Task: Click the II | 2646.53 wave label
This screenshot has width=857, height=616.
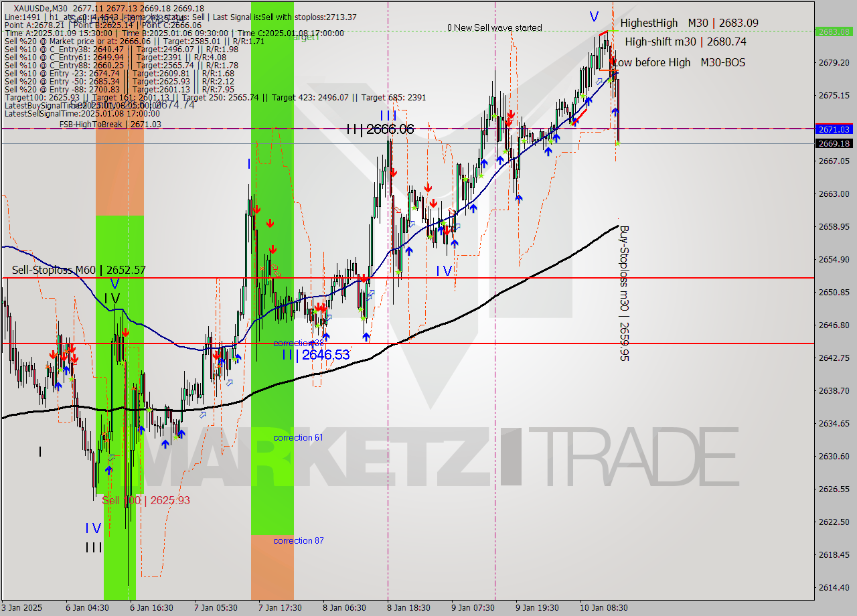Action: [315, 355]
